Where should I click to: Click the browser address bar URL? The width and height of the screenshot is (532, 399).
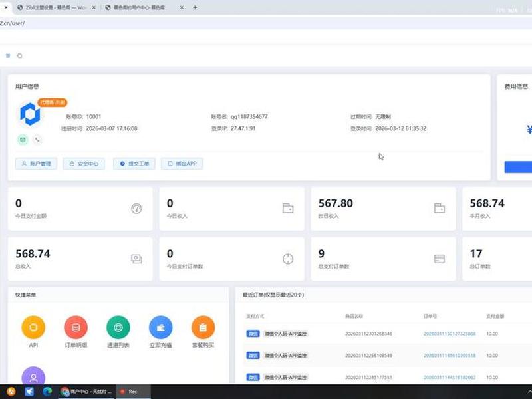point(12,23)
